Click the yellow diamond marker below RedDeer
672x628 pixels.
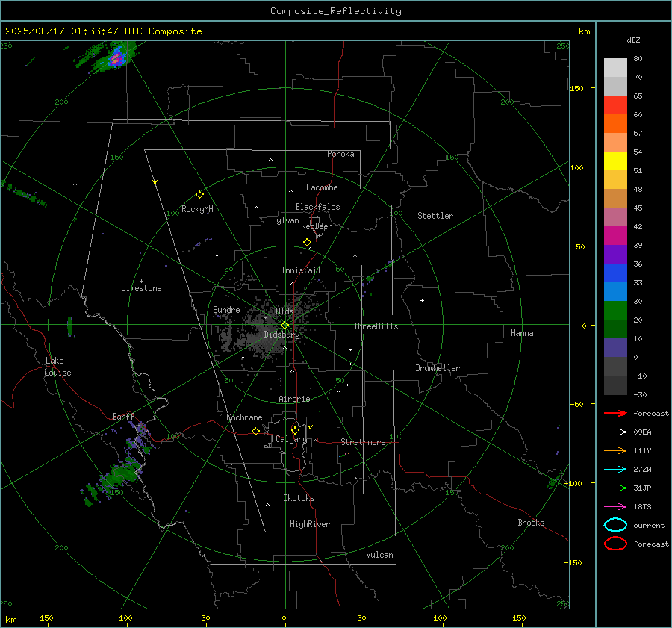(307, 243)
